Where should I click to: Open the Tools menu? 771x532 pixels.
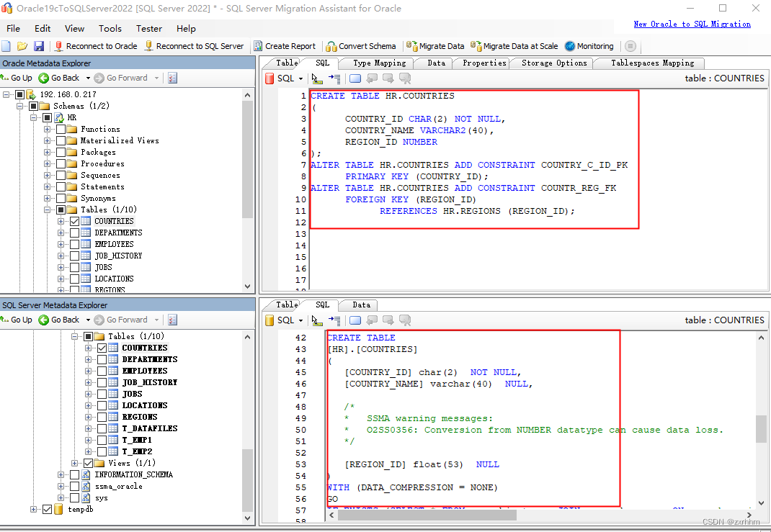(110, 29)
